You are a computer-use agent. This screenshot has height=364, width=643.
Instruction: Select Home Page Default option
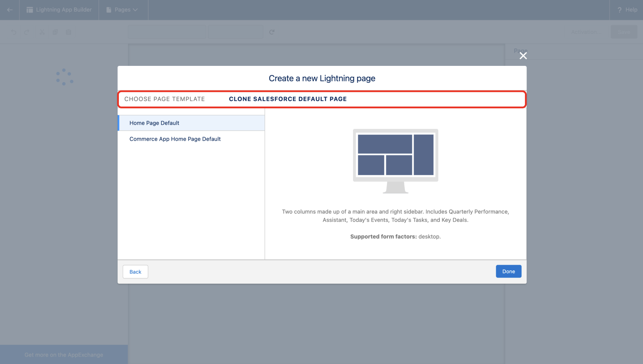click(191, 123)
